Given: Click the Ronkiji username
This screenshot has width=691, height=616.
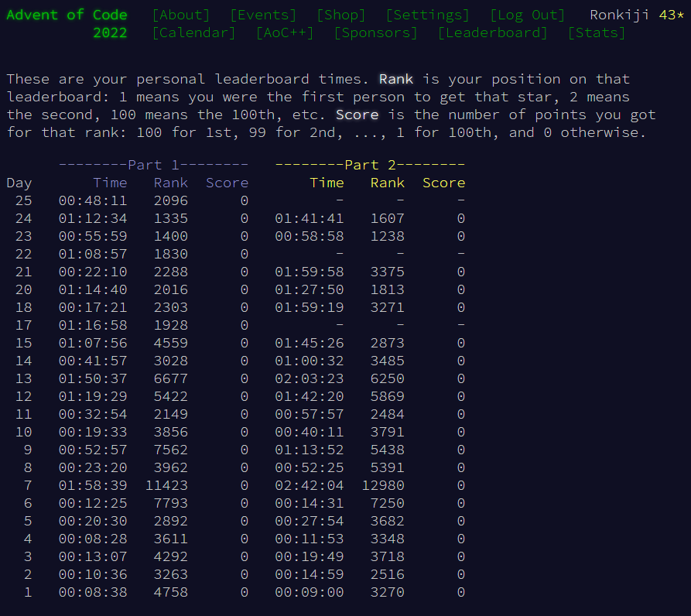Looking at the screenshot, I should click(619, 15).
